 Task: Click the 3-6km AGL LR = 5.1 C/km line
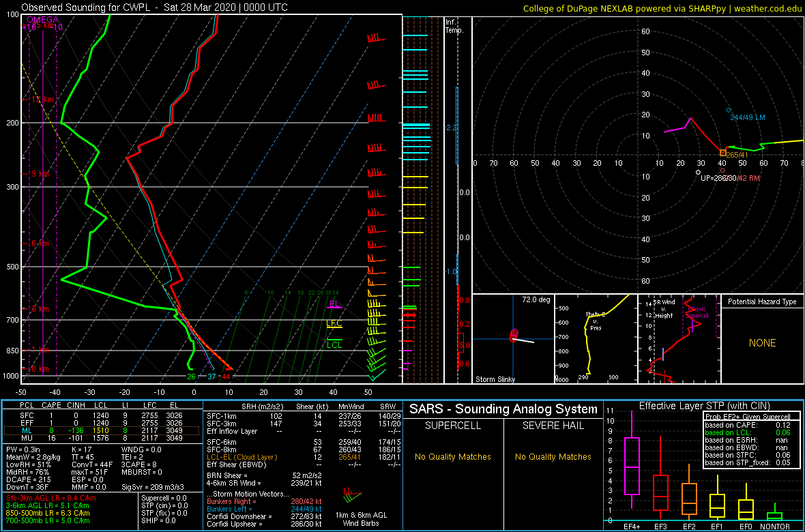(x=48, y=505)
